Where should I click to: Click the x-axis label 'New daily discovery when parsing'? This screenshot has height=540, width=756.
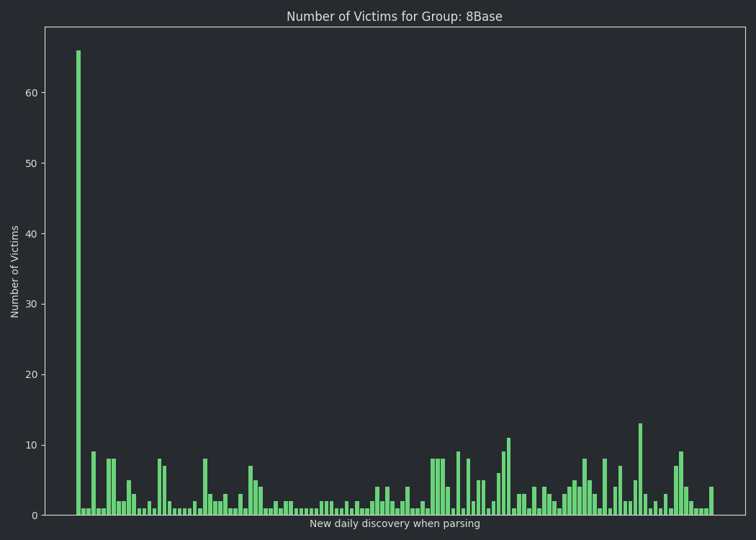[x=395, y=523]
